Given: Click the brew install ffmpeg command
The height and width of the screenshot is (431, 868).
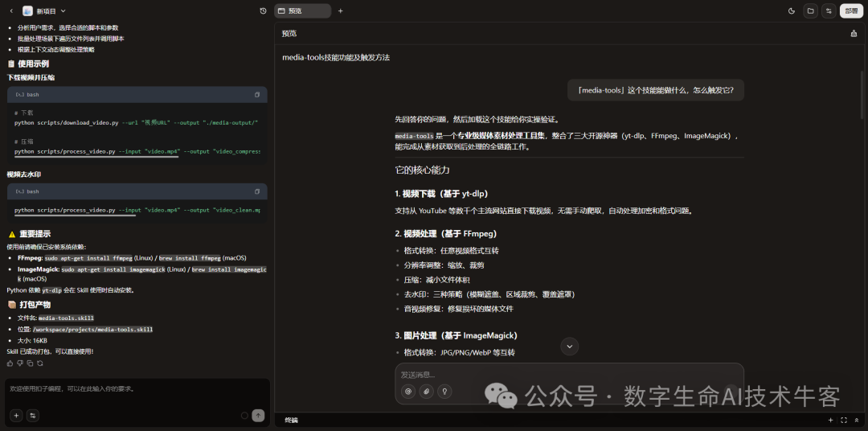Looking at the screenshot, I should pyautogui.click(x=190, y=258).
